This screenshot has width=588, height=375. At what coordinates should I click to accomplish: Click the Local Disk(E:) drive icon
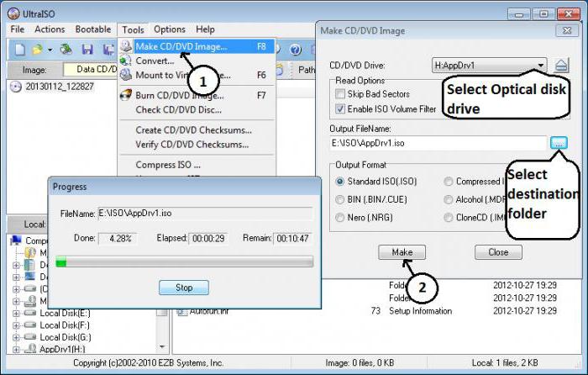(x=30, y=313)
